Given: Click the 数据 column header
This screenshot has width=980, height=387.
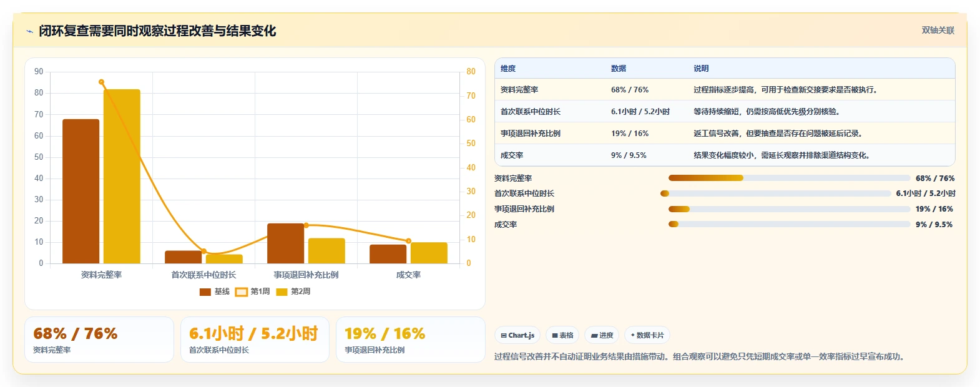Looking at the screenshot, I should coord(619,69).
